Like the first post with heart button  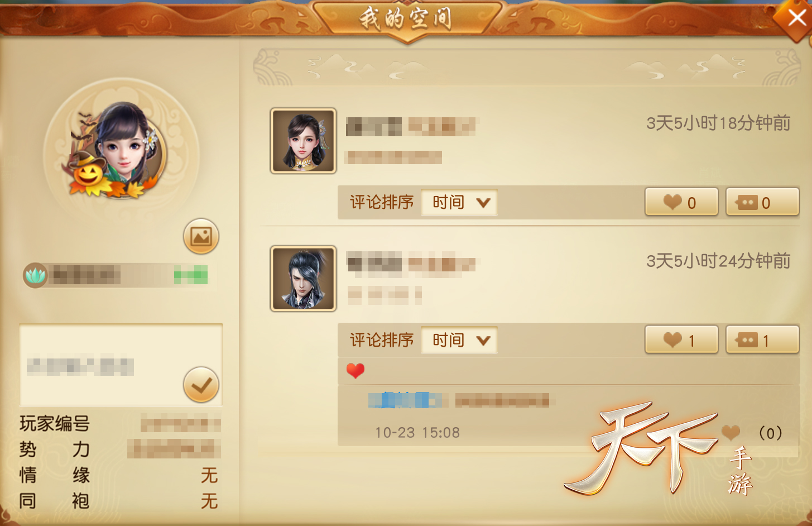tap(681, 202)
